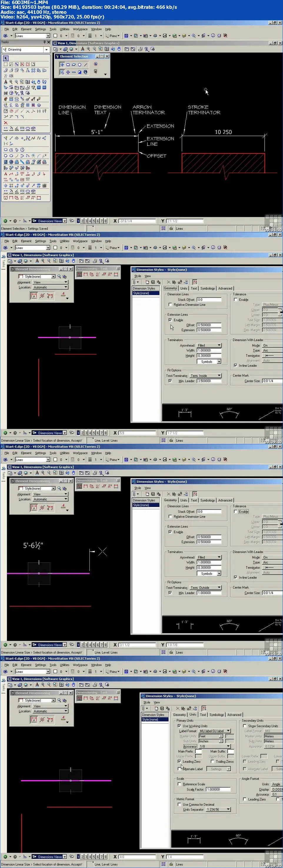Click Disable Handles icon in Element Selection toolbox
This screenshot has width=283, height=868.
coord(95,64)
